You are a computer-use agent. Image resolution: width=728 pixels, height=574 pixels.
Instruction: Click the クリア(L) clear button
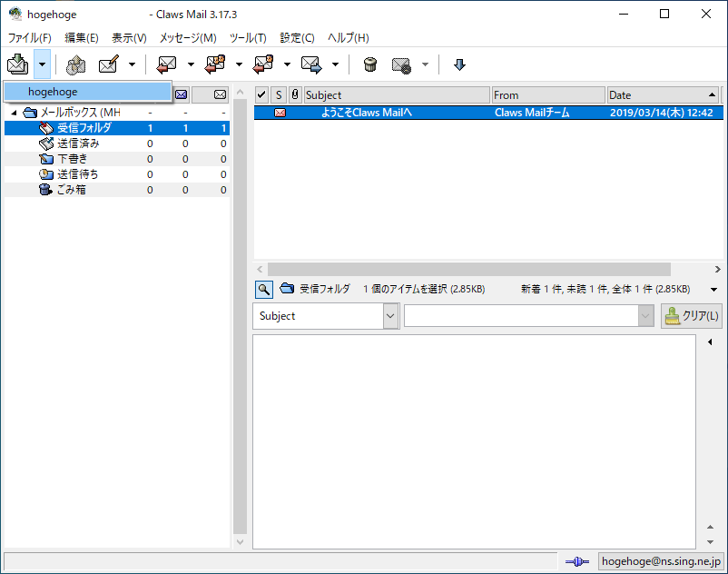click(692, 316)
